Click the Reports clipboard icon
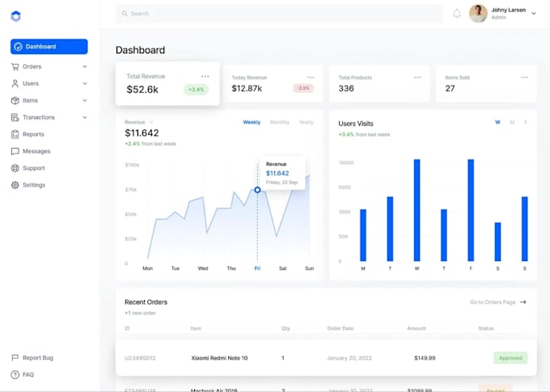 (15, 134)
